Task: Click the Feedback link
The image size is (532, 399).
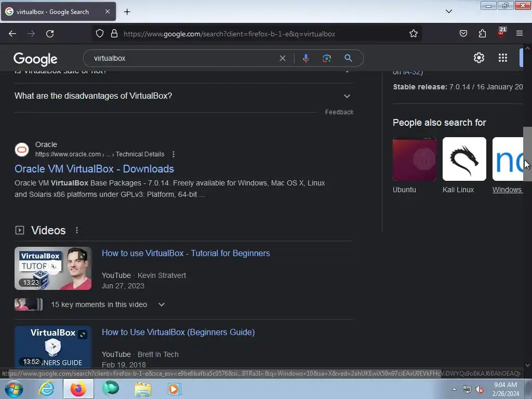Action: click(x=339, y=112)
